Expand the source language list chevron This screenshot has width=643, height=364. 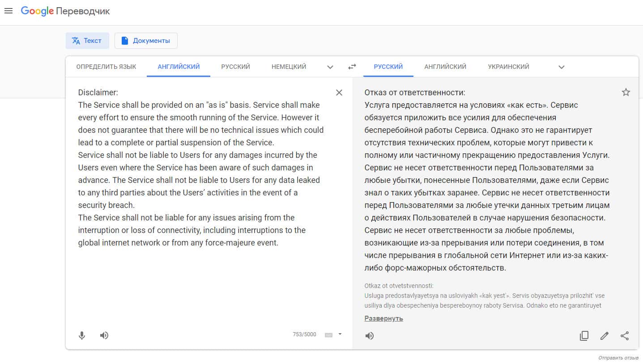(x=330, y=67)
